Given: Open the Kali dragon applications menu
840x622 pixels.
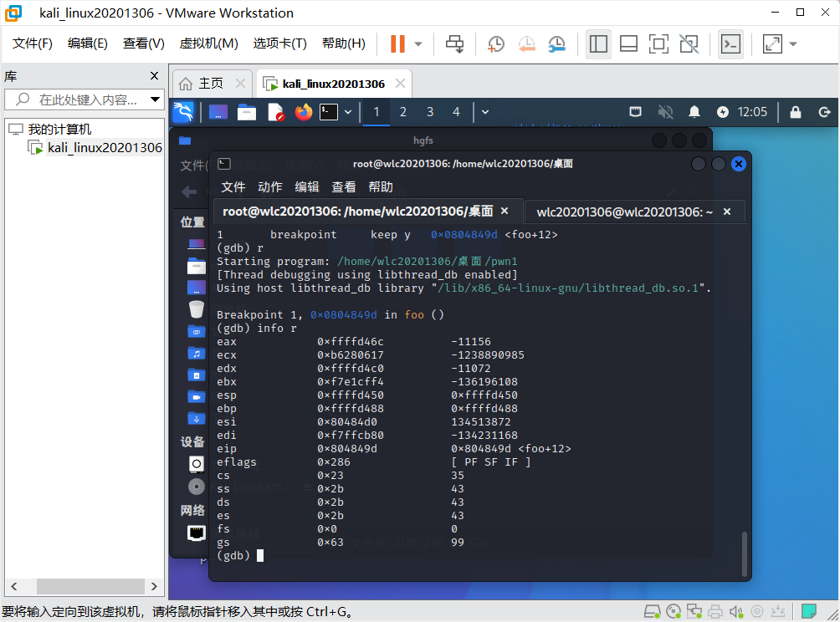Looking at the screenshot, I should tap(183, 112).
